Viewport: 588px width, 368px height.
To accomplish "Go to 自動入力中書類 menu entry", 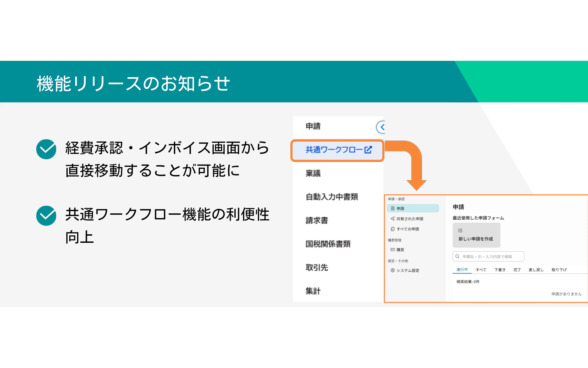I will 332,197.
